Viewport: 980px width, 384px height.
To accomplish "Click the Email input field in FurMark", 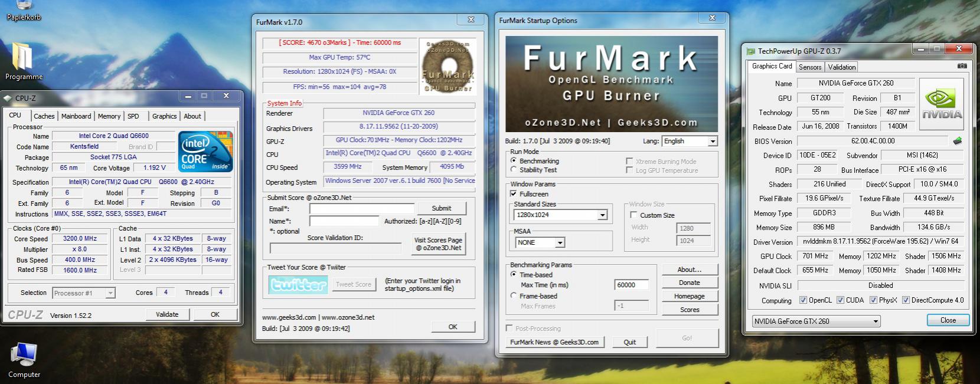I will click(362, 209).
